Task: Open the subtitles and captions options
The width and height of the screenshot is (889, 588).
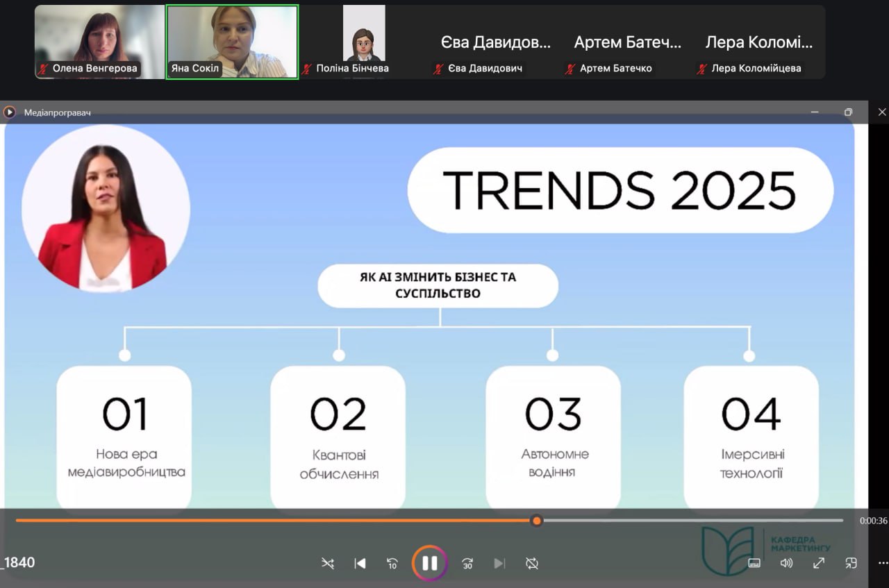Action: click(x=754, y=563)
